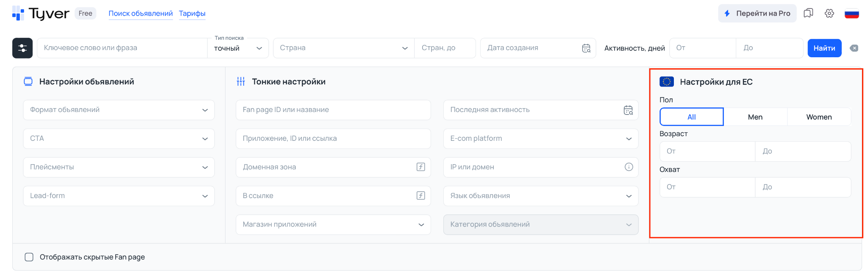The height and width of the screenshot is (277, 868).
Task: Click function icon in В ссылке field
Action: pyautogui.click(x=420, y=196)
